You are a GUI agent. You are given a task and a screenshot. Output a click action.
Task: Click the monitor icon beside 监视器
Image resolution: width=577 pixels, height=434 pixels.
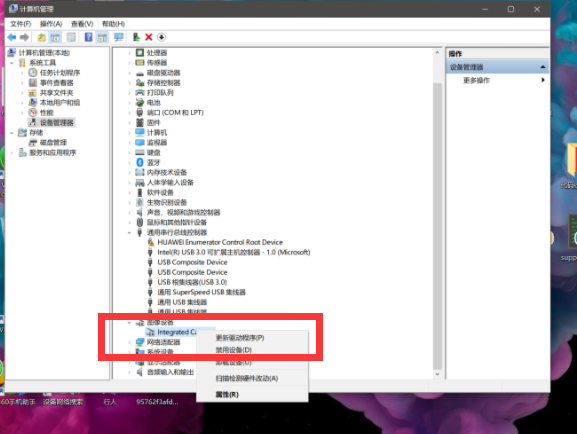click(x=140, y=142)
